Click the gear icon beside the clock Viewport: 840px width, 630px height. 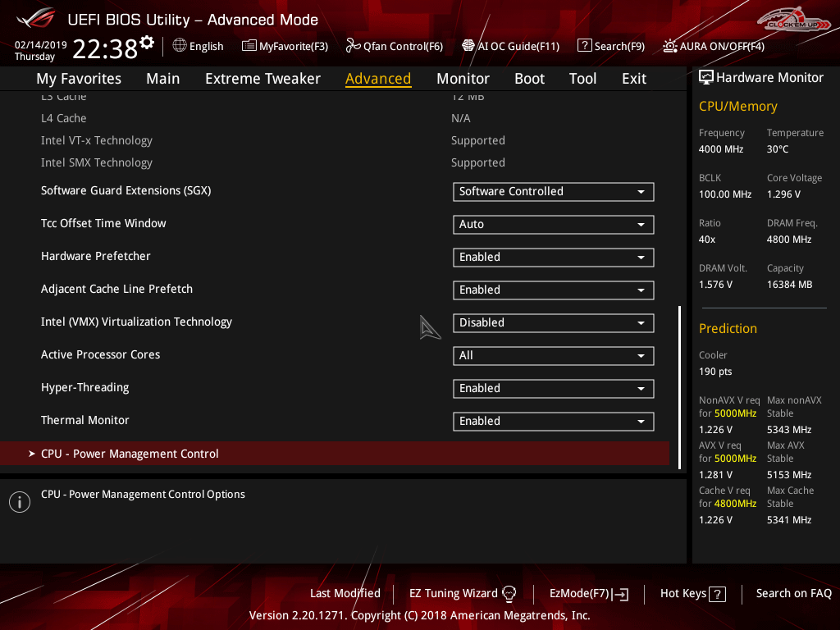[147, 42]
